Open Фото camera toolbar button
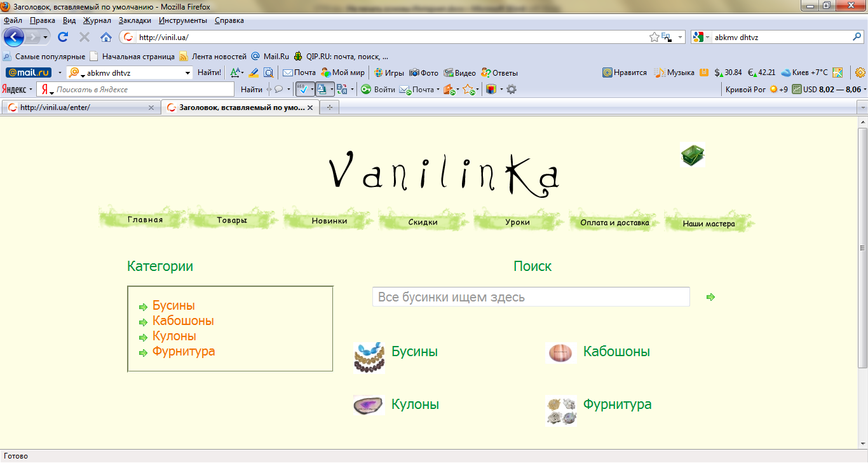Screen dimensions: 868x463 pyautogui.click(x=424, y=73)
